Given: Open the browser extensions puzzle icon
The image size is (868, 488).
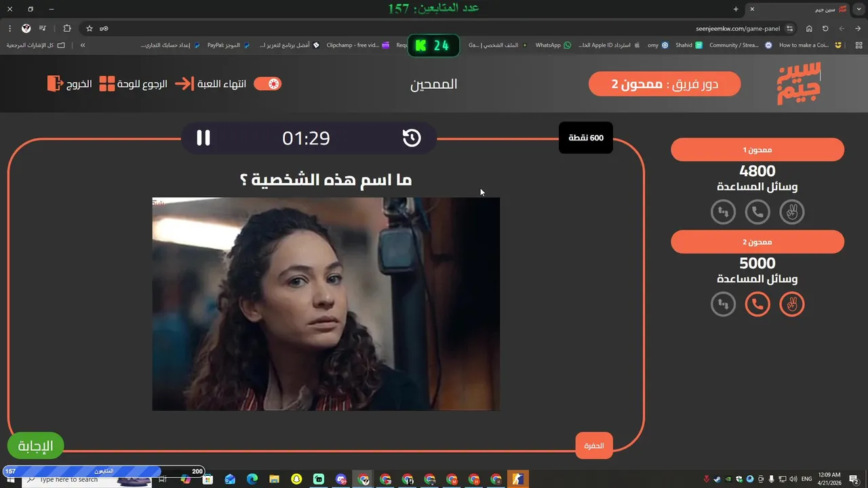Looking at the screenshot, I should pyautogui.click(x=66, y=28).
